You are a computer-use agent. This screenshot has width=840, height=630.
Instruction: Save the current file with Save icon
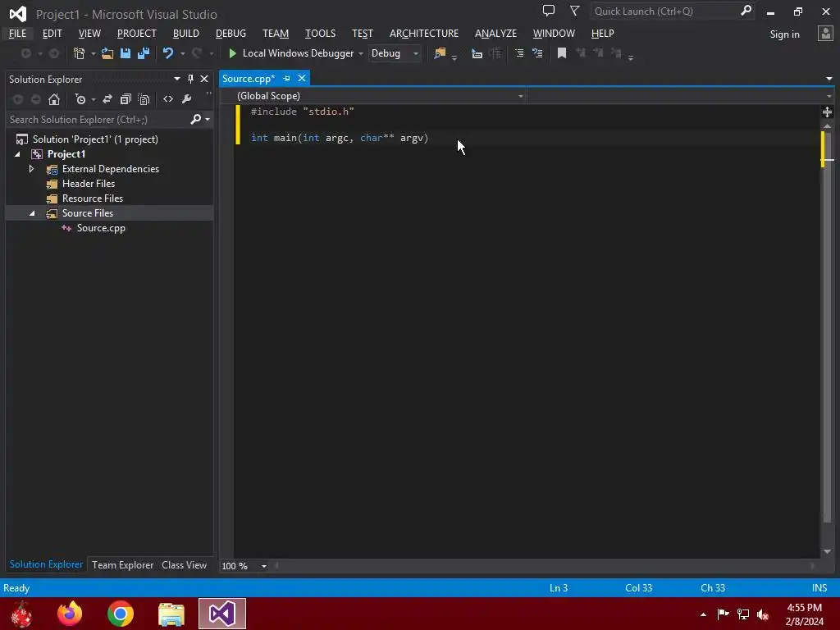coord(126,53)
